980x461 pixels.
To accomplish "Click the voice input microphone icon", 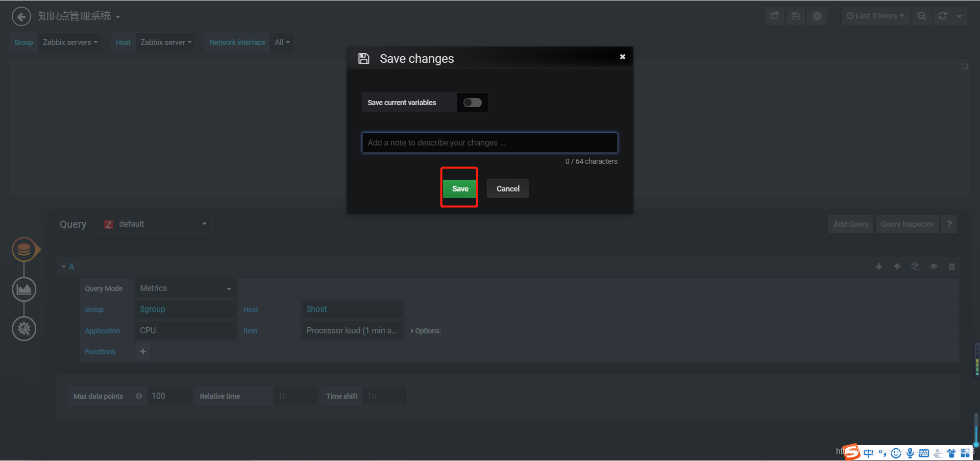I will point(910,453).
